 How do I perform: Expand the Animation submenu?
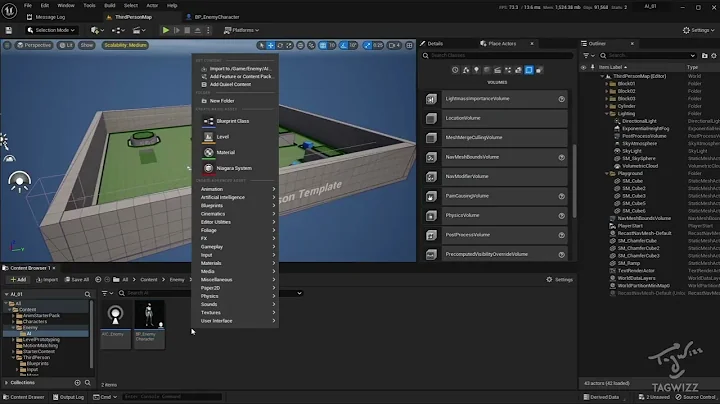(x=236, y=189)
